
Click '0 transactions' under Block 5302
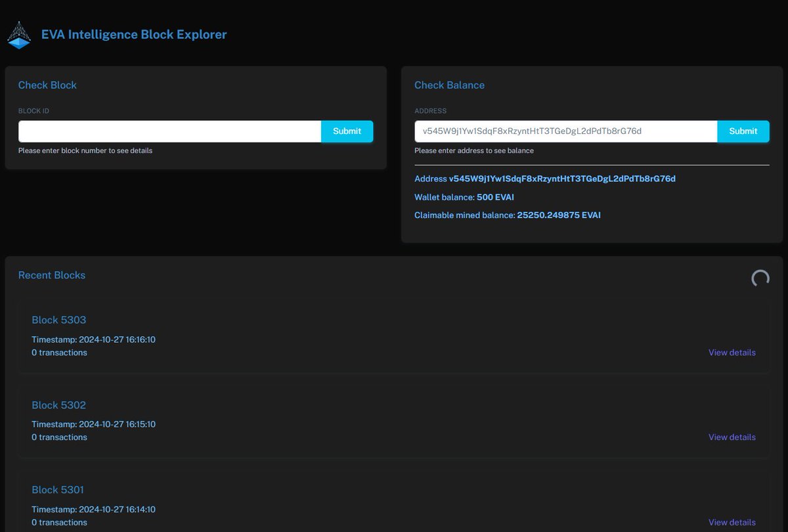59,437
